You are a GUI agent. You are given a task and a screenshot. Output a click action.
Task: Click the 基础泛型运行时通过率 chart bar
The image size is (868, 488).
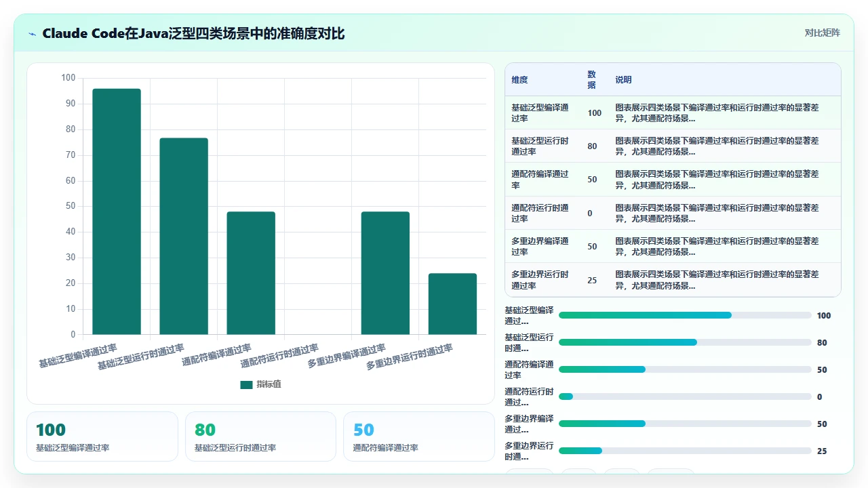pyautogui.click(x=184, y=237)
